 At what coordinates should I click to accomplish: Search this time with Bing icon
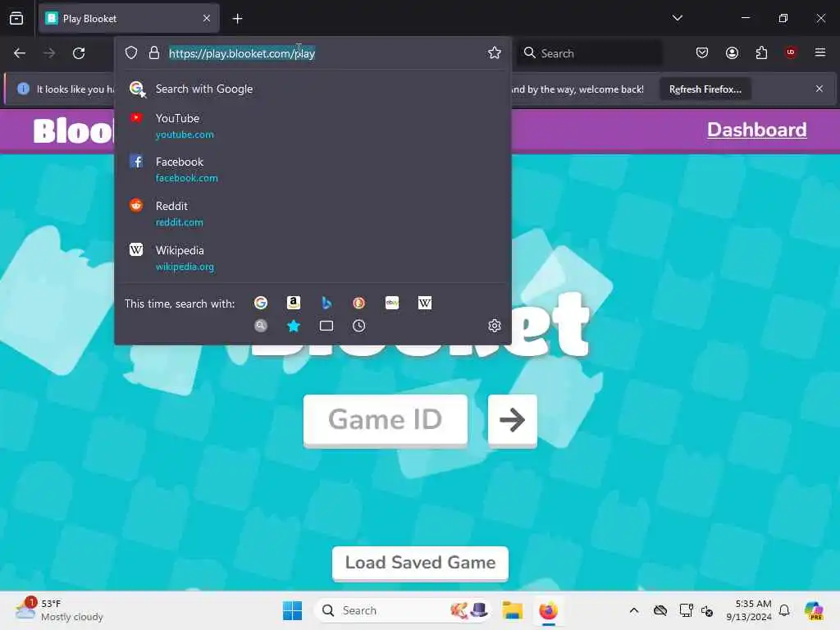(x=326, y=304)
